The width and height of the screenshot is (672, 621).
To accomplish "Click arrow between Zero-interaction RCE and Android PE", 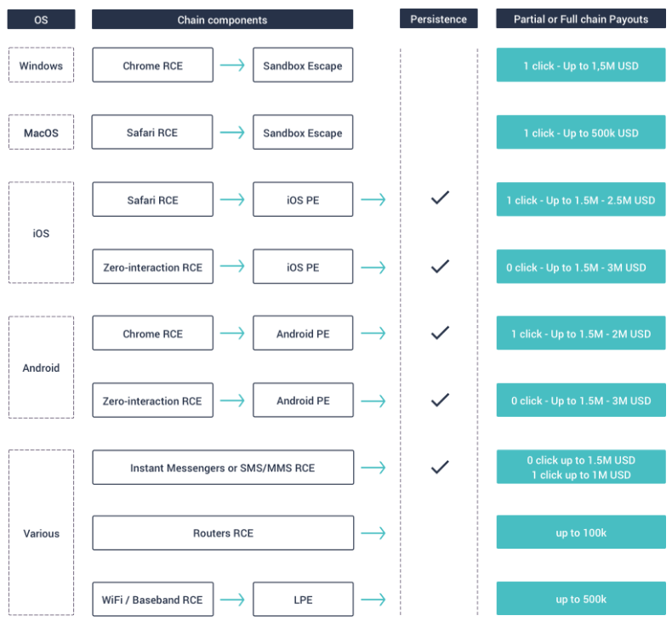I will (x=232, y=401).
